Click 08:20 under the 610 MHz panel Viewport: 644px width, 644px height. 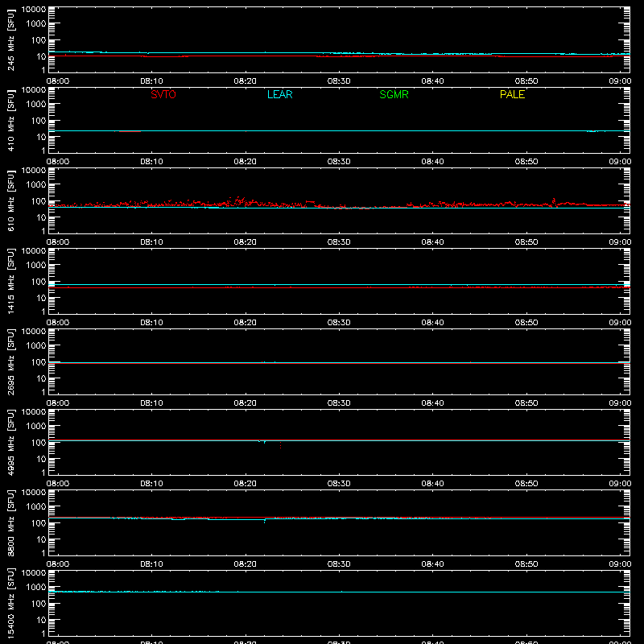(246, 242)
